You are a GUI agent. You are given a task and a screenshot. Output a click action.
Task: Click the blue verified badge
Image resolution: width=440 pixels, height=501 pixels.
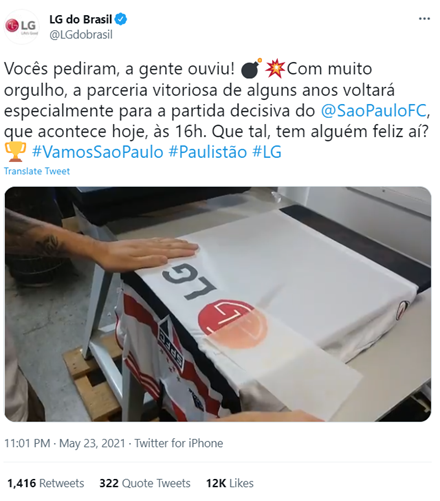tap(121, 19)
